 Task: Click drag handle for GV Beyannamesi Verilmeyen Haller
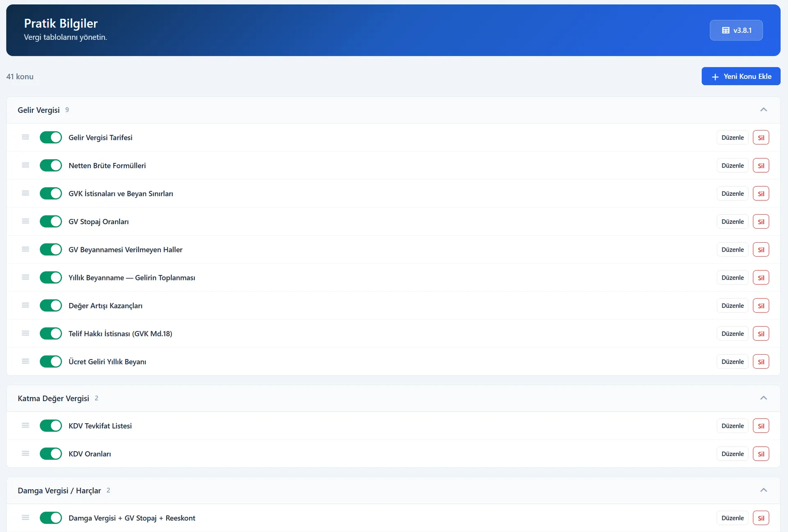[25, 249]
